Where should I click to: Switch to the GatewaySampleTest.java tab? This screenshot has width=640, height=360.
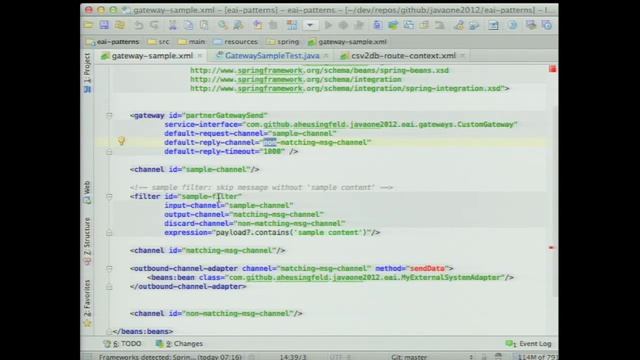pos(272,56)
